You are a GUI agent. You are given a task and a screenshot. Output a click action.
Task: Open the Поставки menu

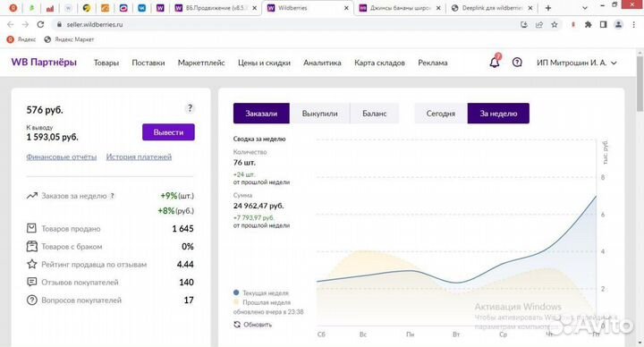click(148, 63)
